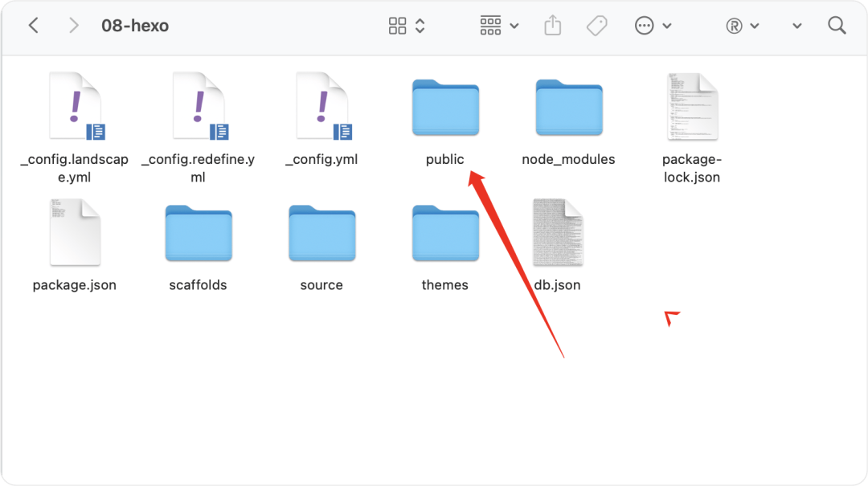The height and width of the screenshot is (486, 868).
Task: Click the circled R toolbar icon
Action: [x=734, y=26]
